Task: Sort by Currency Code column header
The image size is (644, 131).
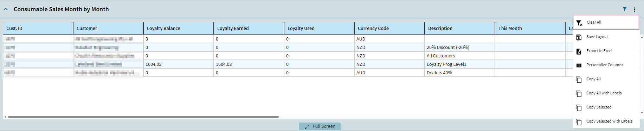Action: pyautogui.click(x=389, y=28)
